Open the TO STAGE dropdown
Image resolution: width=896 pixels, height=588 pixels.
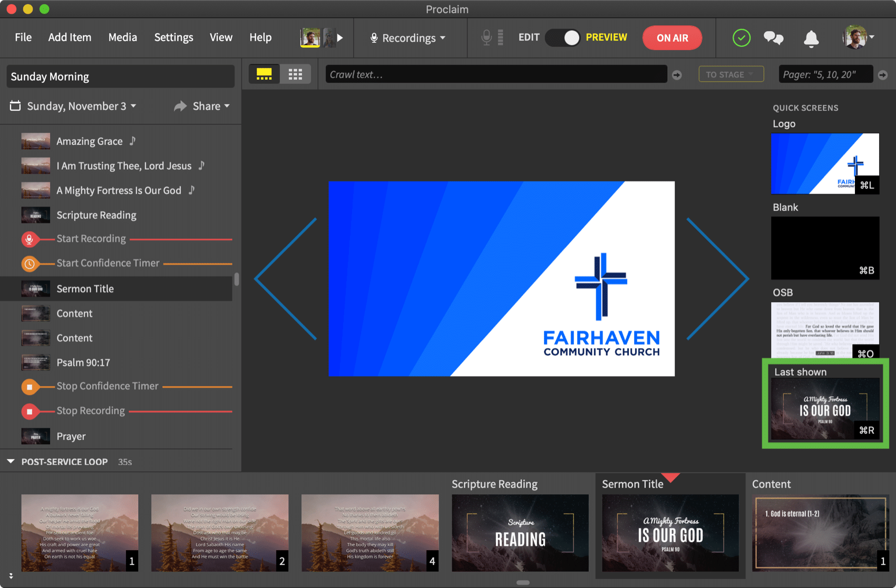point(731,74)
